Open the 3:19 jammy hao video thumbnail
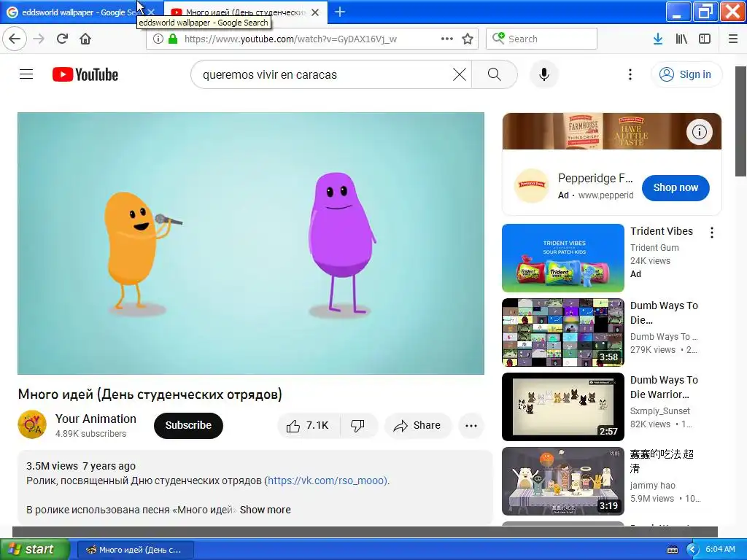 click(x=562, y=481)
